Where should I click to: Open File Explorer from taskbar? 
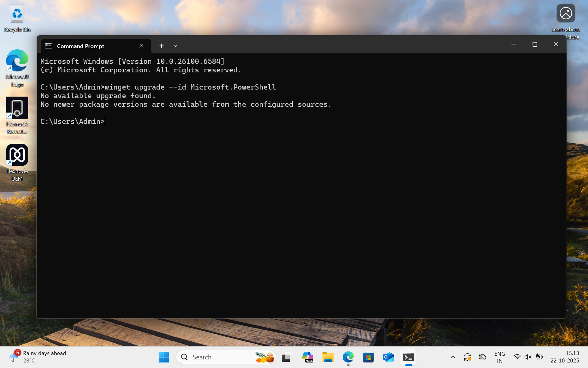click(328, 357)
